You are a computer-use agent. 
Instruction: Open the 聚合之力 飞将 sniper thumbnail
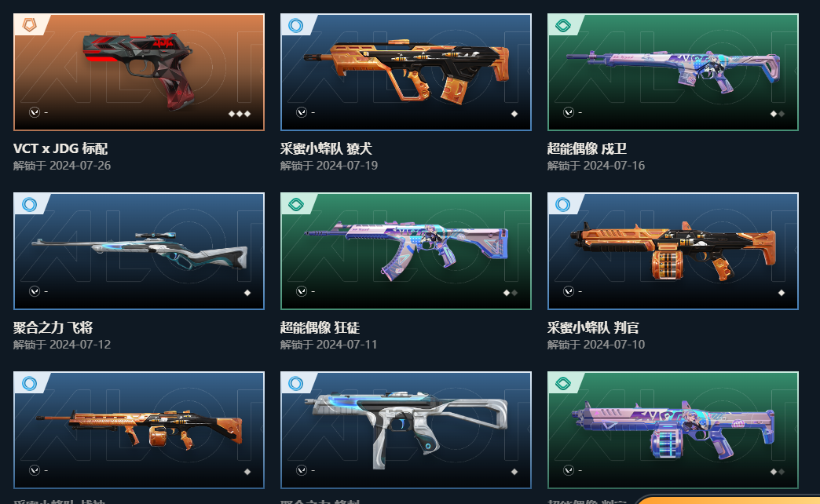[x=139, y=251]
